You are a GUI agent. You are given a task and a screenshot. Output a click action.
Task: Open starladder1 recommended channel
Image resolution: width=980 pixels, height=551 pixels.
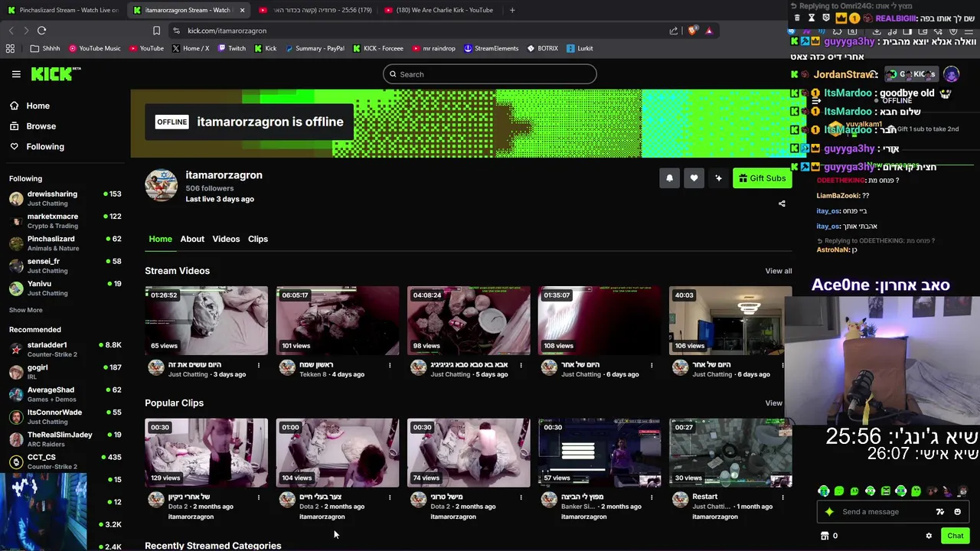64,350
